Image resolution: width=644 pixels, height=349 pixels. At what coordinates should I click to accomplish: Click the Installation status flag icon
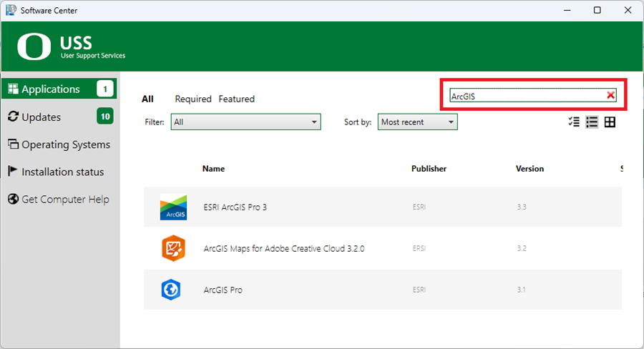13,171
